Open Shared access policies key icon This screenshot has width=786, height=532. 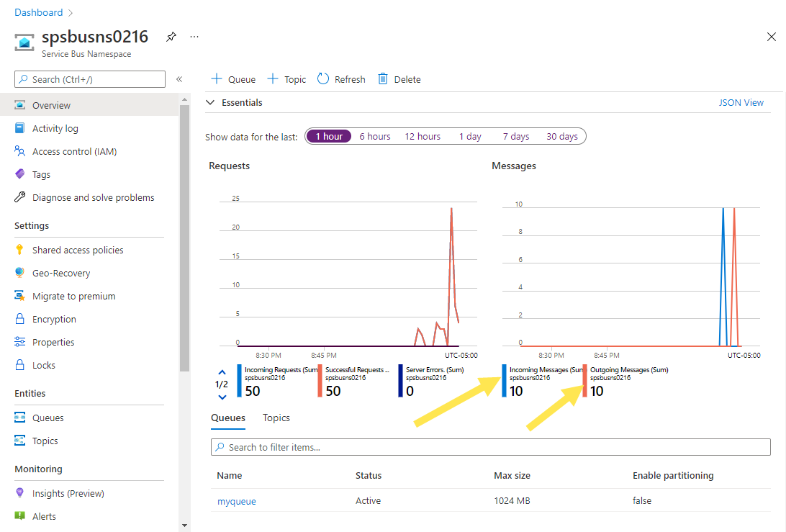(x=19, y=250)
